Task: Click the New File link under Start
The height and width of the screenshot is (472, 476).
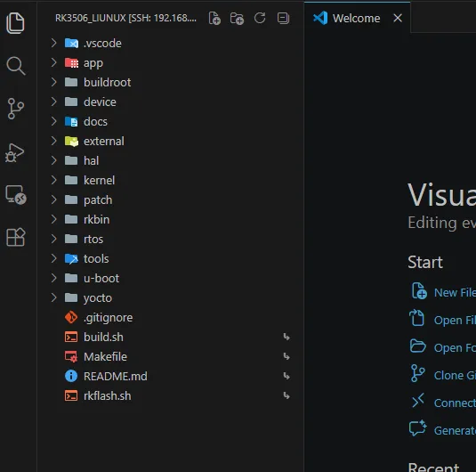Action: pyautogui.click(x=455, y=292)
